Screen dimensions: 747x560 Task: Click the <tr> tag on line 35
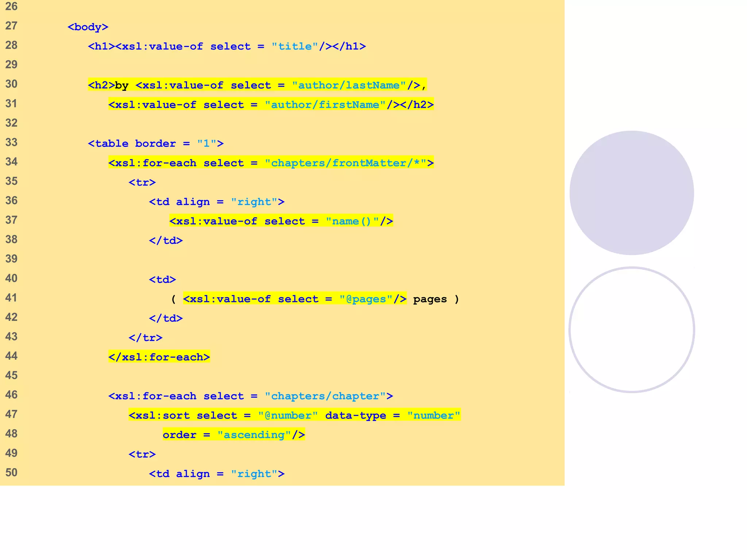(x=142, y=182)
